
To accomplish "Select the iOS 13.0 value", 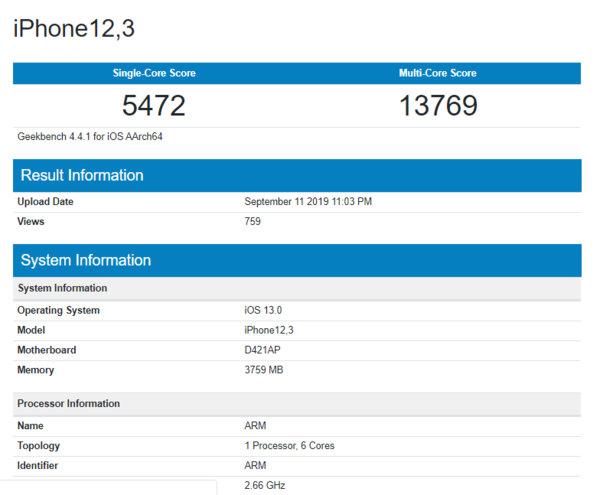I will 263,310.
